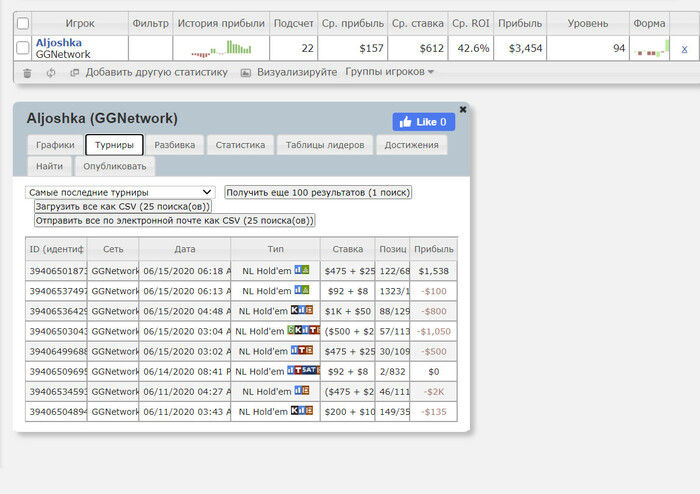Switch to the Графики tab
Viewport: 700px width, 494px height.
55,145
